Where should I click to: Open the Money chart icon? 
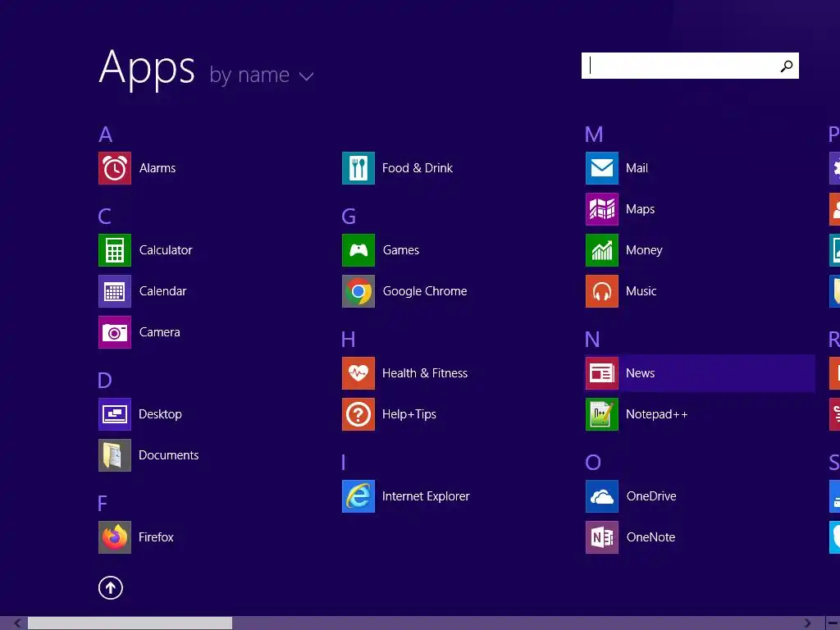tap(602, 250)
